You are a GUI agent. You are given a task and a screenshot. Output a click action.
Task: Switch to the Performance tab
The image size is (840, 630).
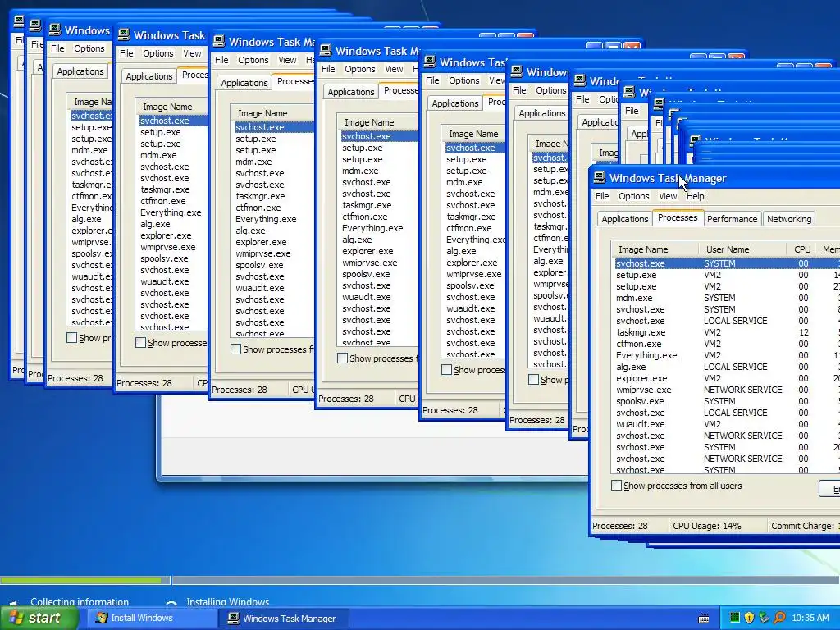click(x=732, y=219)
